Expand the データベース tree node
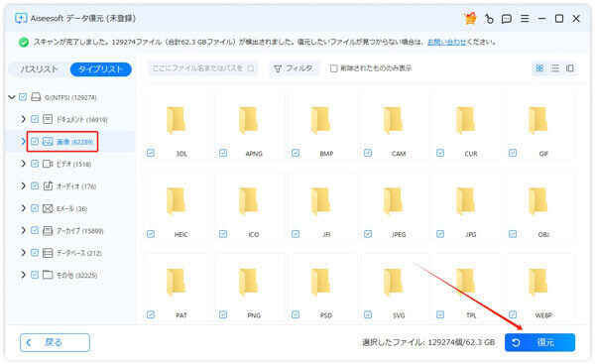Image resolution: width=595 pixels, height=364 pixels. [x=23, y=252]
